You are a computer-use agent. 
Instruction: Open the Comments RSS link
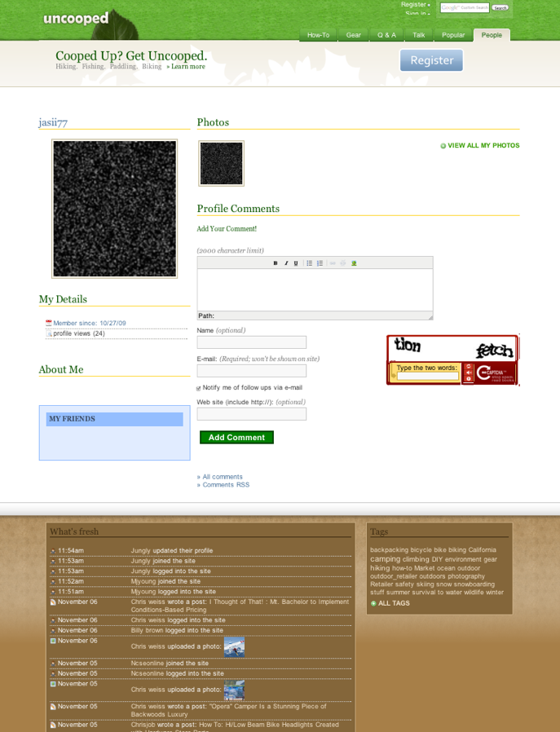point(226,485)
